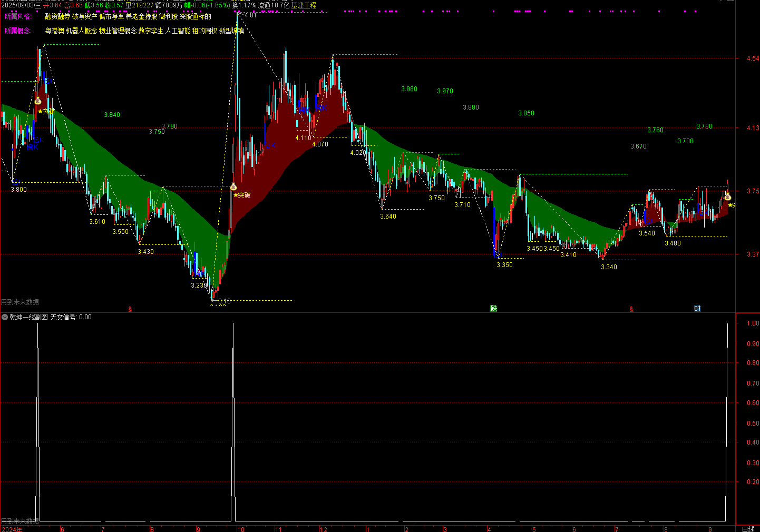Click date 2025/09/03 in header
Image resolution: width=760 pixels, height=532 pixels.
coord(18,5)
